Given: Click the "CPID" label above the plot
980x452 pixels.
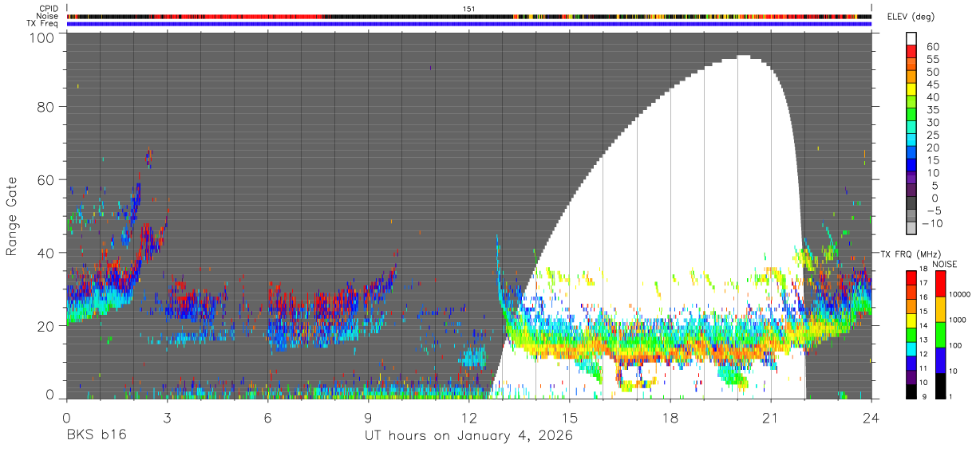Looking at the screenshot, I should (x=48, y=9).
